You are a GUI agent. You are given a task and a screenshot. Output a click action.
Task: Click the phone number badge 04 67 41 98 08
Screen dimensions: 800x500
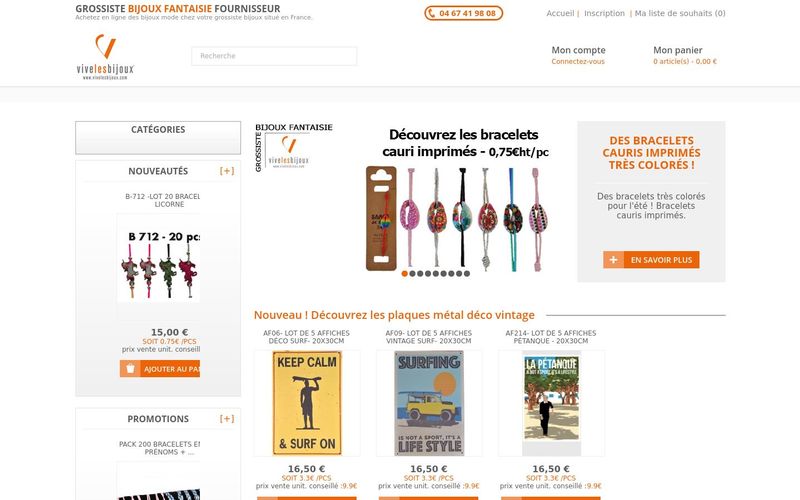463,13
